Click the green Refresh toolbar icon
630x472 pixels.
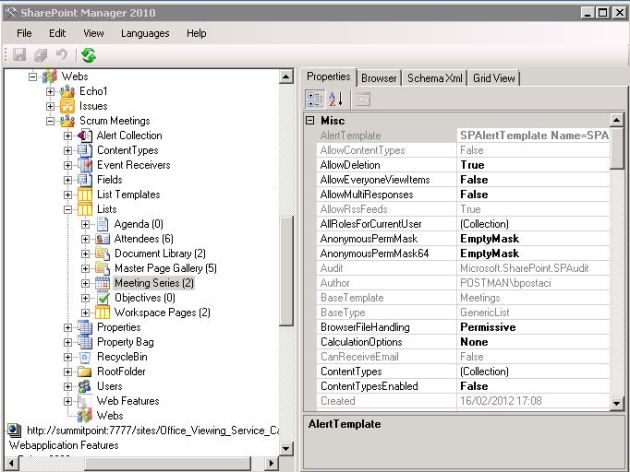point(88,56)
